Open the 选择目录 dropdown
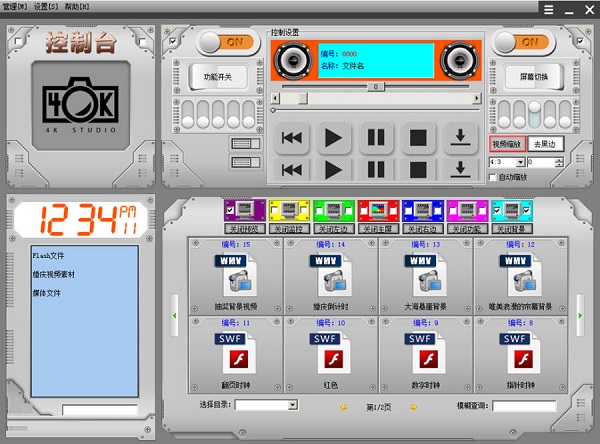 click(292, 405)
